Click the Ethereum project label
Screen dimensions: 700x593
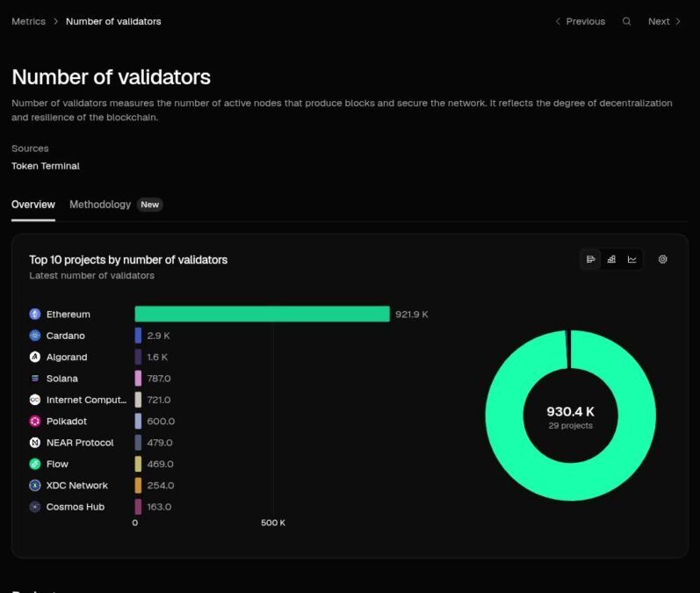(69, 315)
